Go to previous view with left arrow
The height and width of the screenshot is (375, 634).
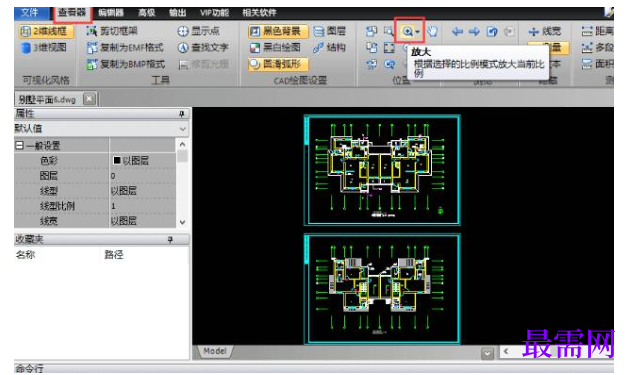(457, 31)
